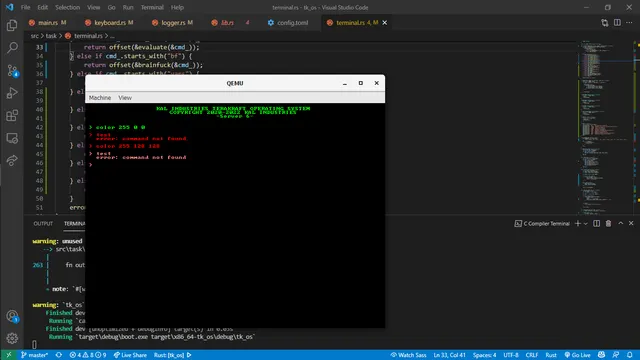This screenshot has width=640, height=360.
Task: Open the Edit menu
Action: pos(42,7)
